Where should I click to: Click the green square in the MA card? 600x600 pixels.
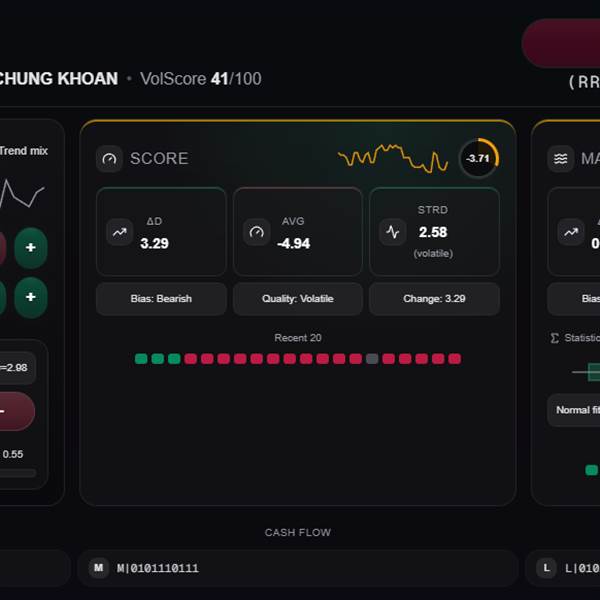592,470
